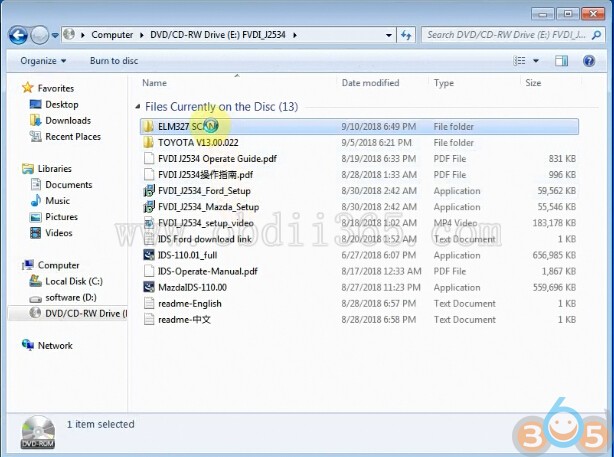Refresh the address bar location
This screenshot has width=614, height=457.
pyautogui.click(x=406, y=35)
